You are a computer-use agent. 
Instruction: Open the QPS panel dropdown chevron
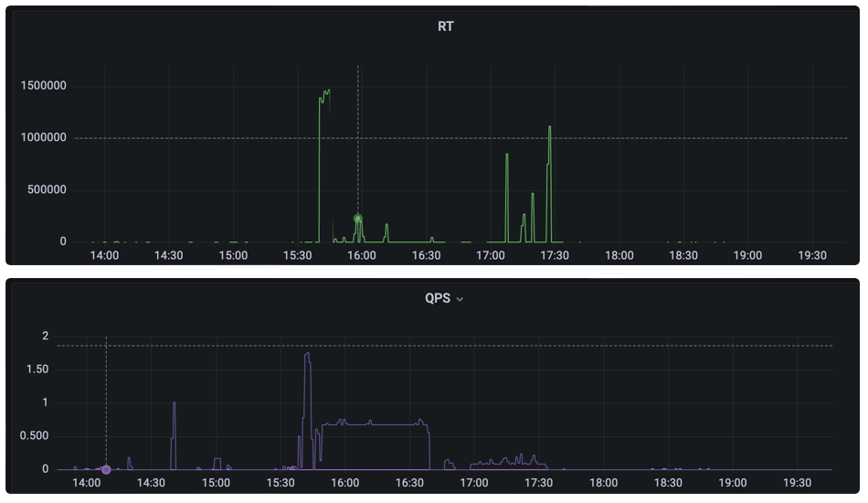click(460, 299)
